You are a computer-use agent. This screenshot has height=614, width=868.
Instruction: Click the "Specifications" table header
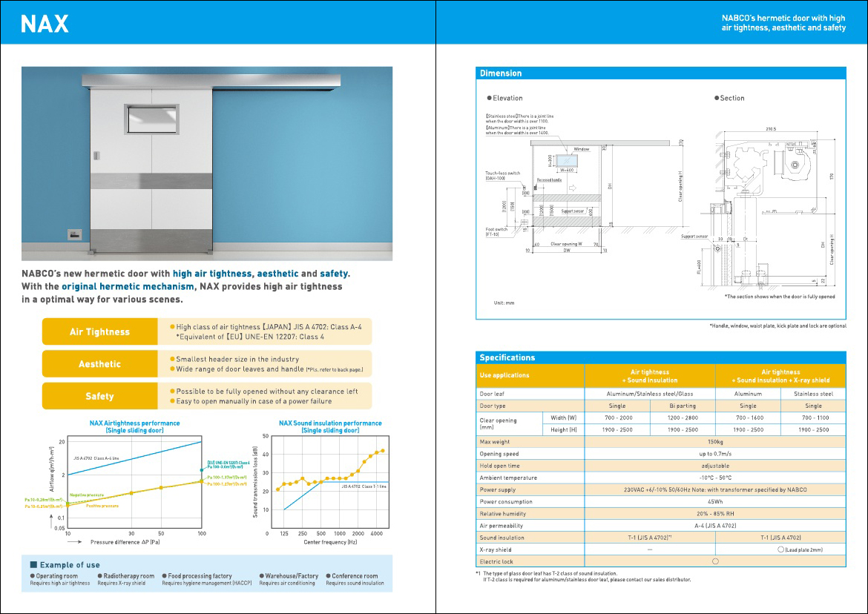pos(661,357)
